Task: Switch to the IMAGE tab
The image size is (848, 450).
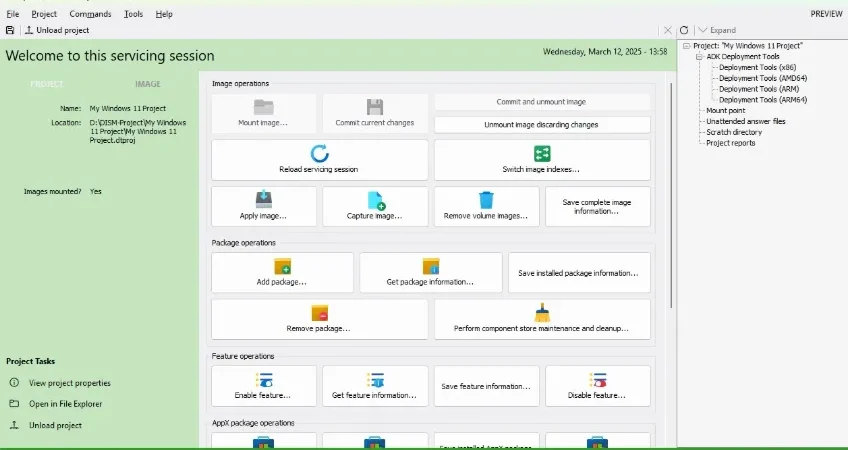Action: pyautogui.click(x=148, y=84)
